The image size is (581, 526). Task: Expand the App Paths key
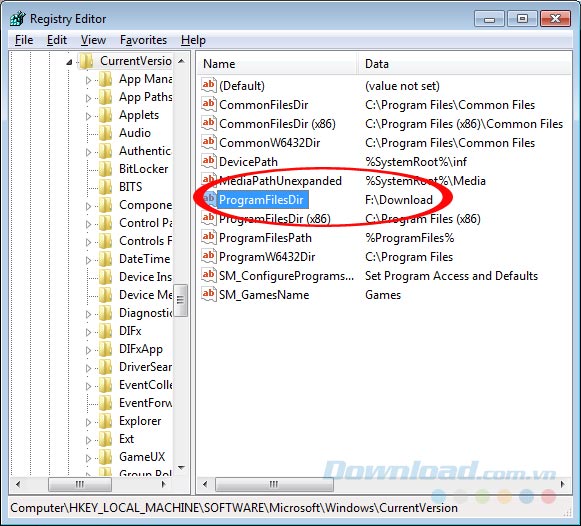[88, 98]
